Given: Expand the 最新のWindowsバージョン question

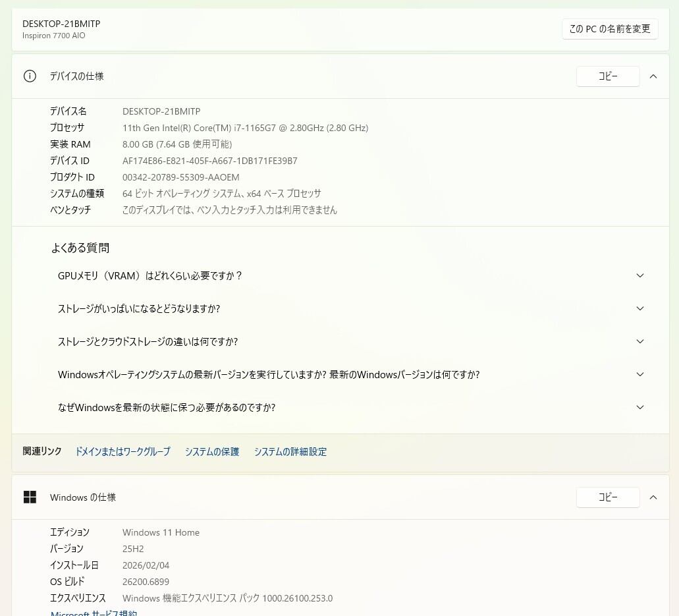Looking at the screenshot, I should [639, 375].
